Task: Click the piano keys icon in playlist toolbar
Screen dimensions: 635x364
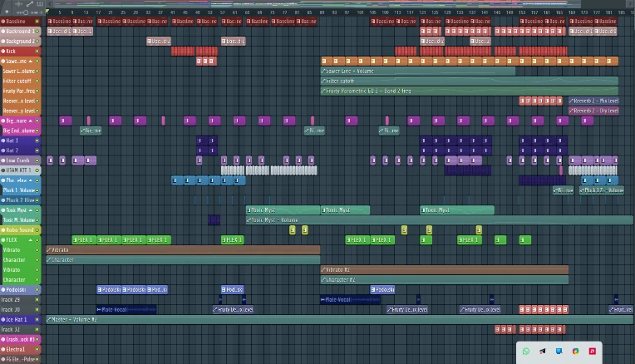Action: point(40,4)
